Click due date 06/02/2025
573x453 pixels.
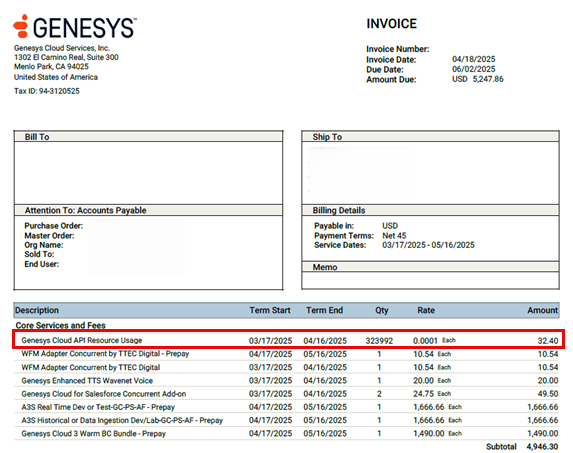pos(474,69)
